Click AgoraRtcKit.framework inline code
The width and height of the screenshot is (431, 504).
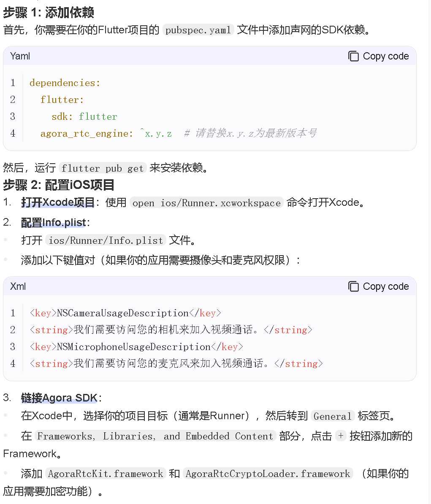tap(106, 474)
